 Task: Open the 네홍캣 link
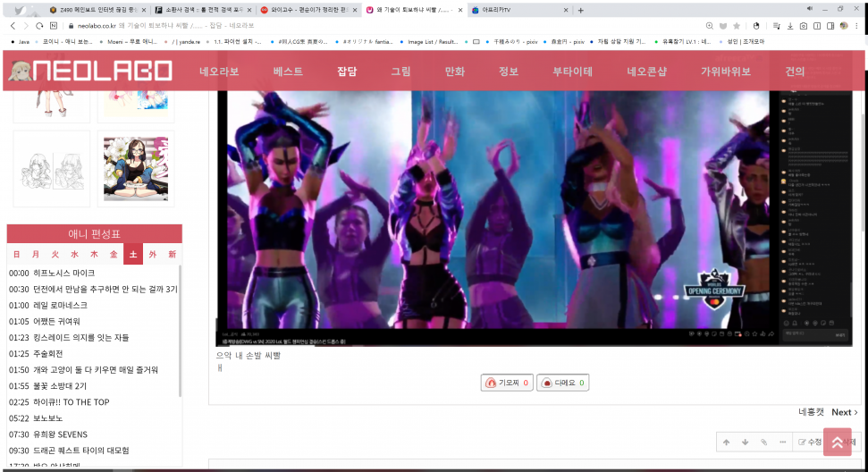coord(811,412)
